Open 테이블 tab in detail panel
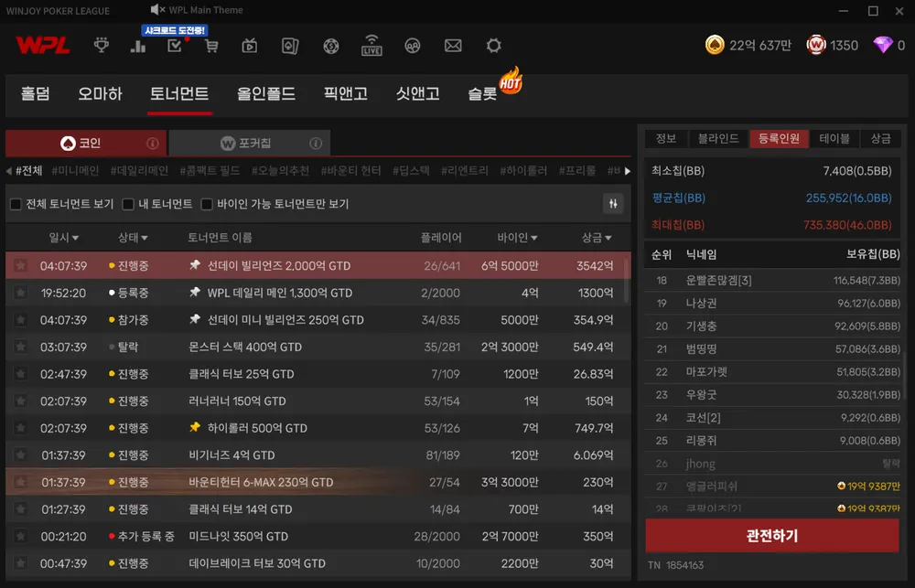 click(834, 138)
